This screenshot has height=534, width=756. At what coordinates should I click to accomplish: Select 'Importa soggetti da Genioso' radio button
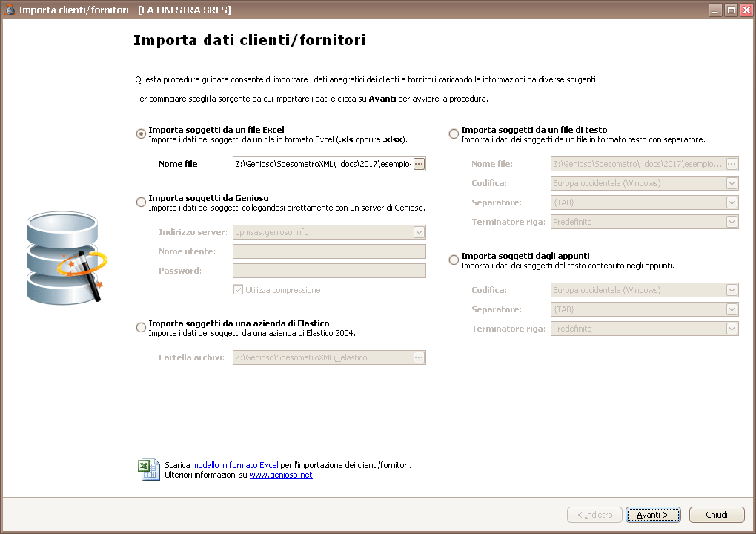click(141, 202)
